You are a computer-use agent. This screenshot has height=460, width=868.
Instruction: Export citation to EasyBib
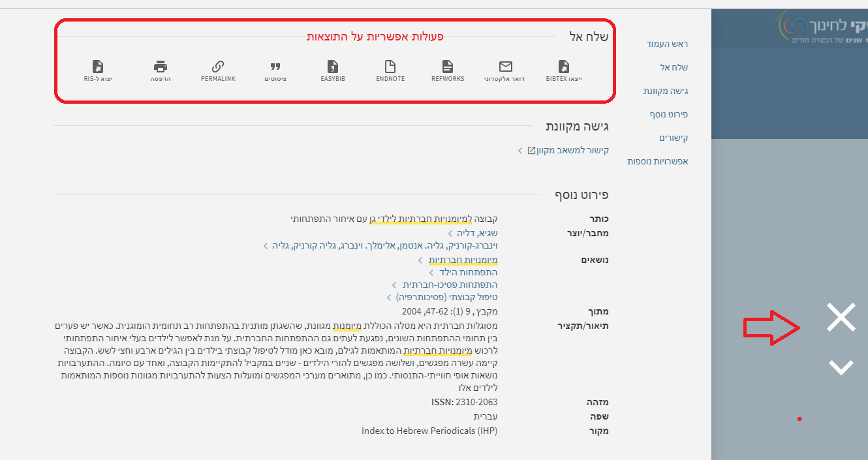pyautogui.click(x=333, y=67)
